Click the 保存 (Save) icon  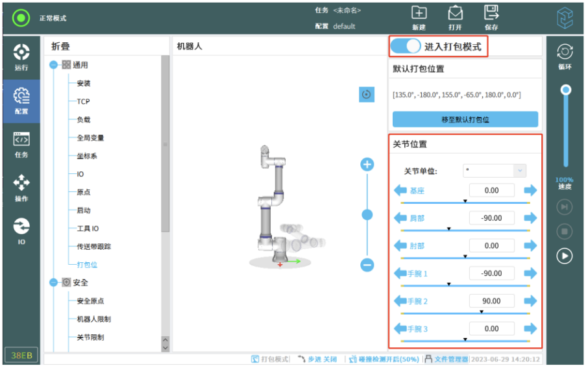[x=491, y=14]
